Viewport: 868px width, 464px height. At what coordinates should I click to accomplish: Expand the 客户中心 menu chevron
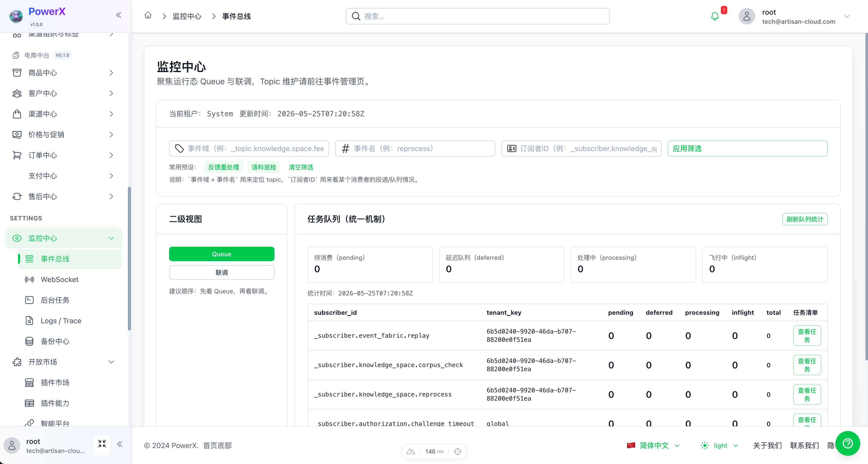tap(111, 93)
